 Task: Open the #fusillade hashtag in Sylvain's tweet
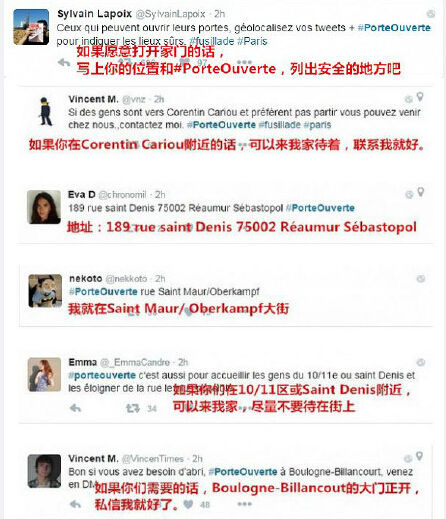pyautogui.click(x=212, y=41)
